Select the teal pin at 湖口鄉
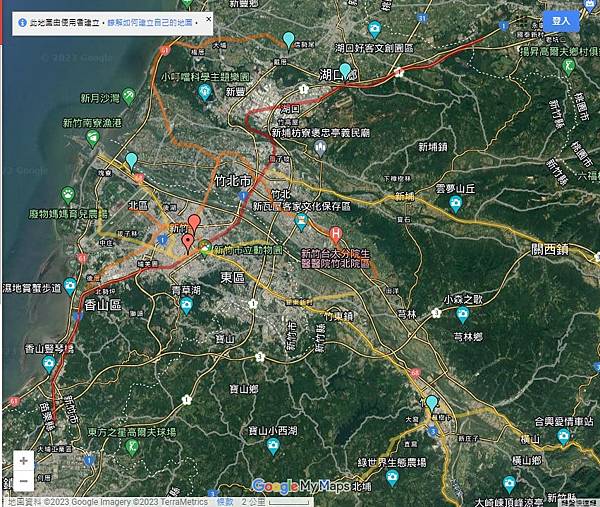The image size is (600, 507). click(x=345, y=72)
